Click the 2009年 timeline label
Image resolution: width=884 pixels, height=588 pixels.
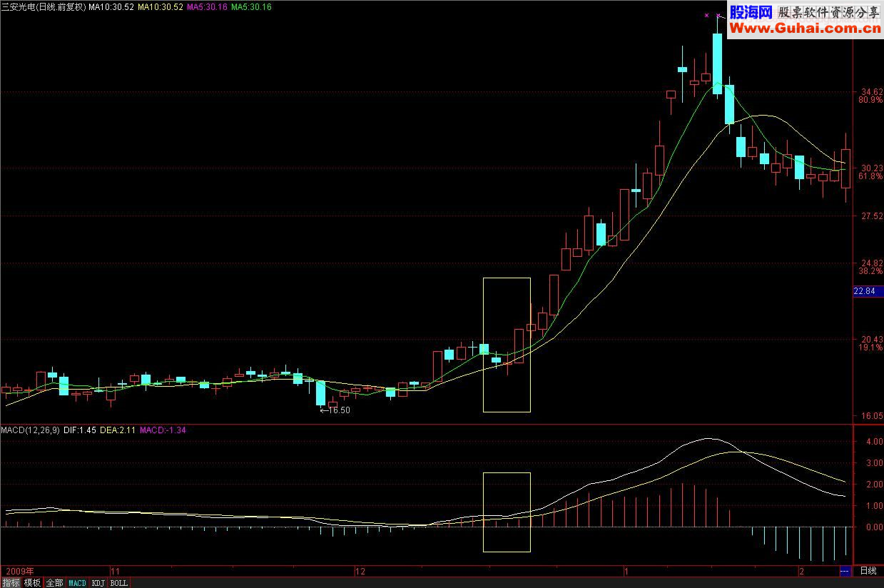(x=19, y=572)
